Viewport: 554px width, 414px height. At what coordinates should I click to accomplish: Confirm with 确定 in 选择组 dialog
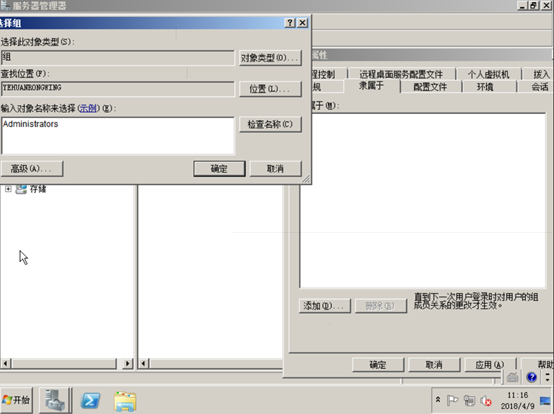coord(219,169)
